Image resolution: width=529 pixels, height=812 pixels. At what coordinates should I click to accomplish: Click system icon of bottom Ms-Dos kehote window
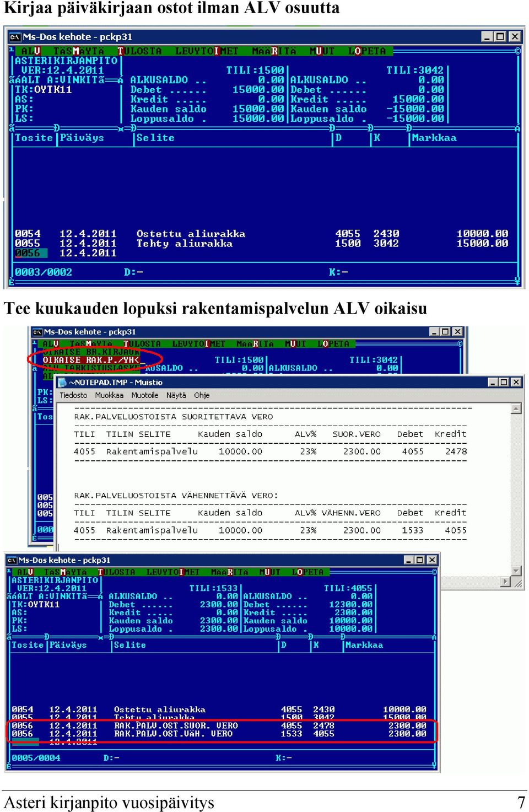tap(12, 560)
